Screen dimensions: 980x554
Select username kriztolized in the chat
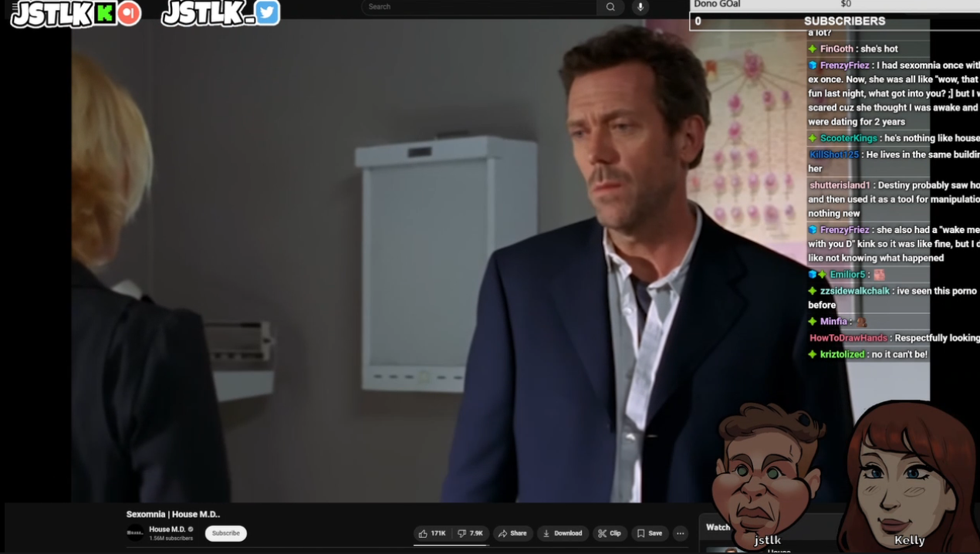pyautogui.click(x=842, y=354)
